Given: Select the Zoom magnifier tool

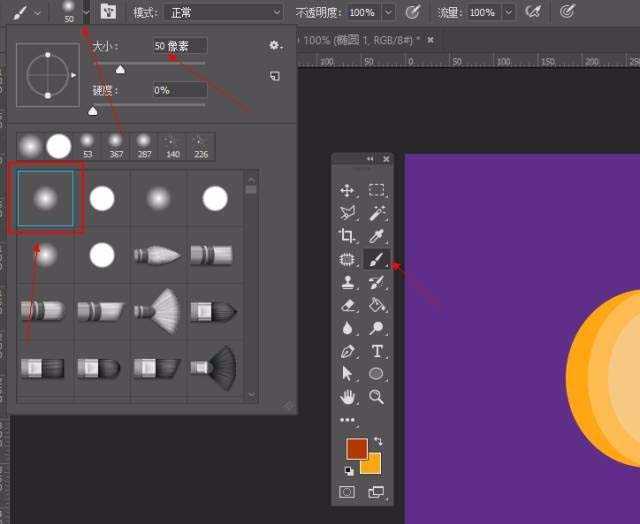Looking at the screenshot, I should pyautogui.click(x=377, y=397).
